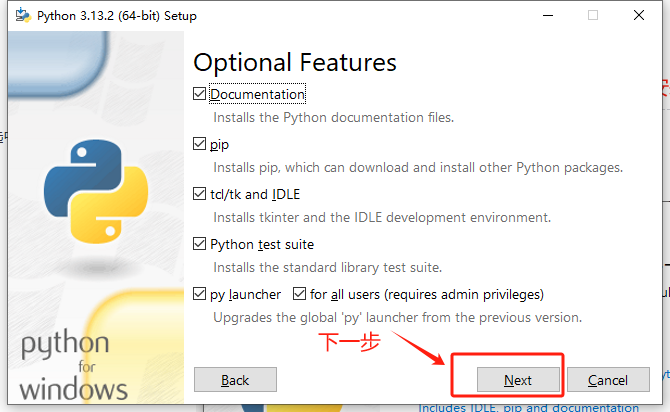The width and height of the screenshot is (670, 412).
Task: Close the Python Setup window
Action: [x=639, y=15]
